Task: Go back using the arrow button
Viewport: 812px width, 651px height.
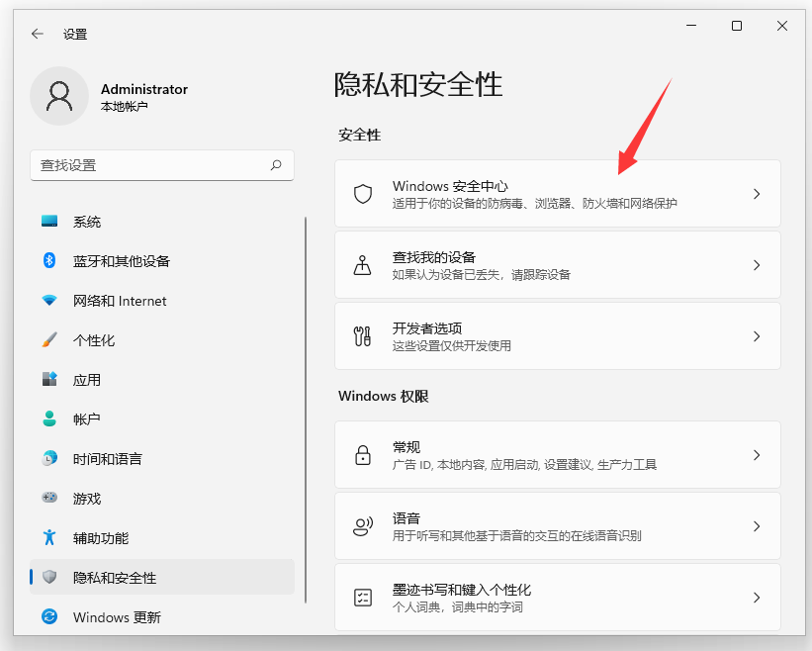Action: 36,33
